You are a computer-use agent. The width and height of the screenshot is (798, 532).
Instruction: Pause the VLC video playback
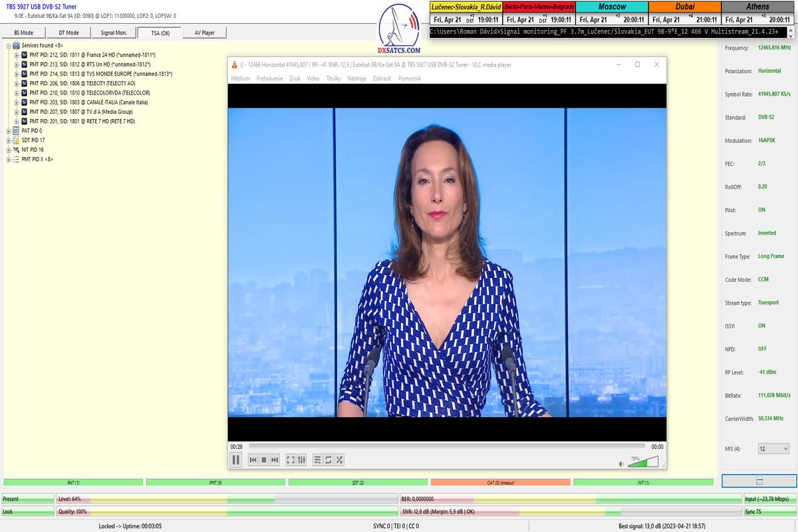coord(236,460)
